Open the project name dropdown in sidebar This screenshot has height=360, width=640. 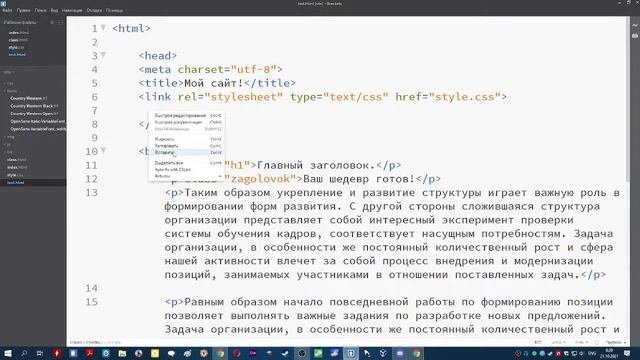9,72
